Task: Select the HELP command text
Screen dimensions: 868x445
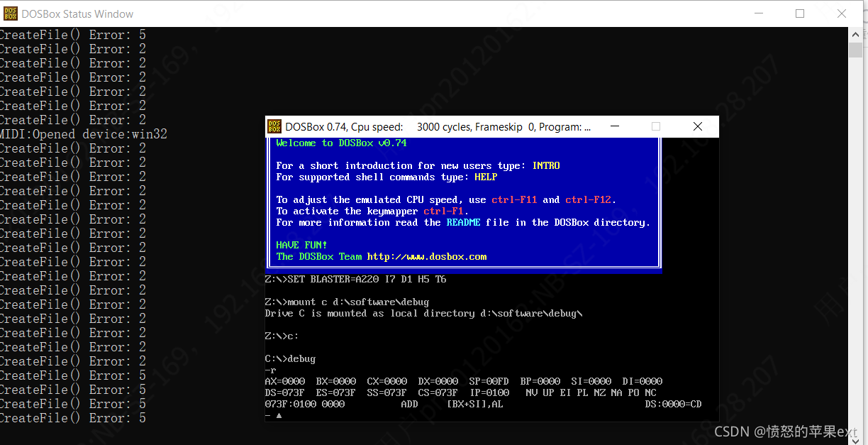Action: [485, 177]
